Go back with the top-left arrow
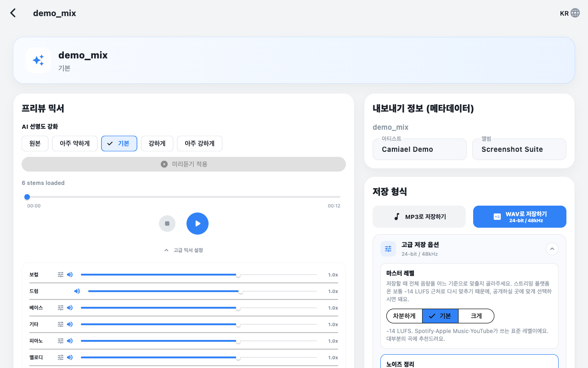The width and height of the screenshot is (588, 368). (13, 13)
